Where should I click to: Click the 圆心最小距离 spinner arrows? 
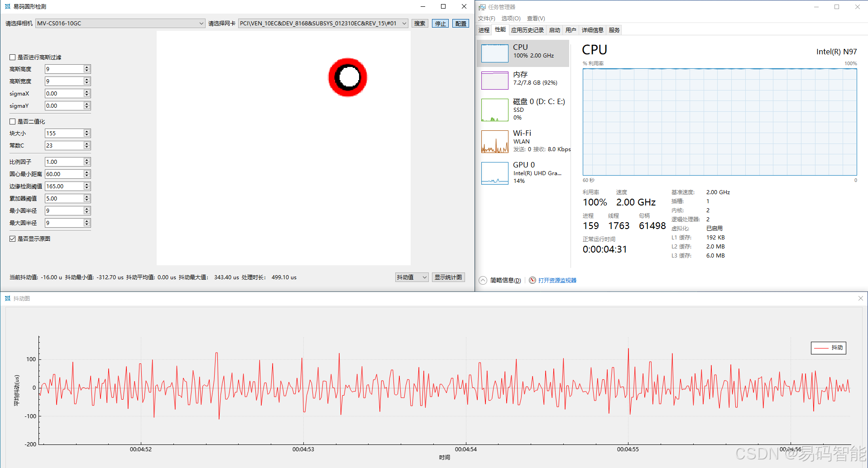(86, 174)
